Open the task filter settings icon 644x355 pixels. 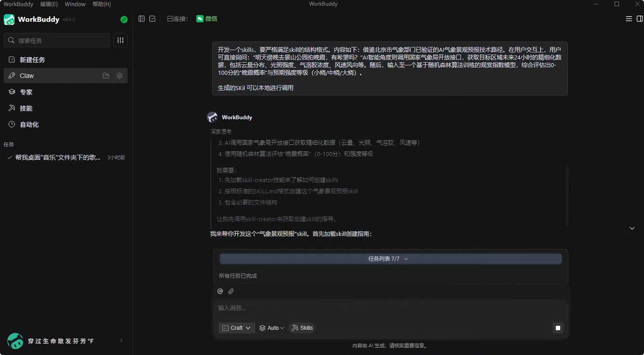pos(120,40)
